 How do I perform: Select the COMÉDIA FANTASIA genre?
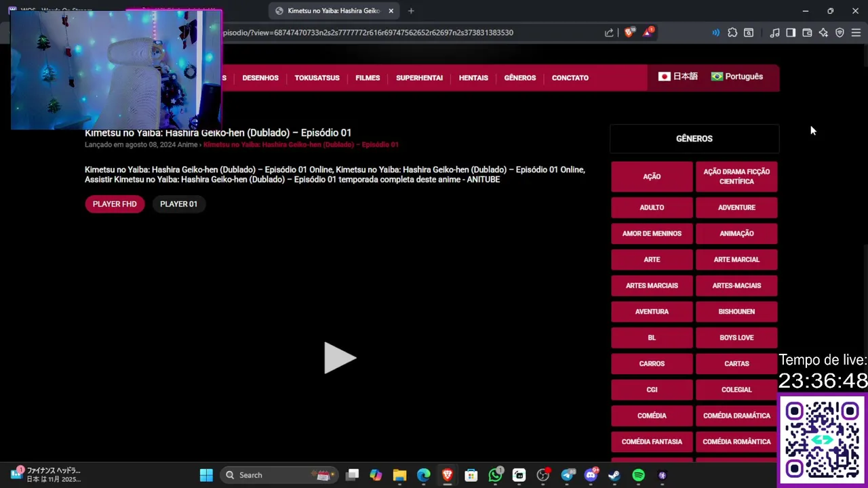click(x=652, y=441)
